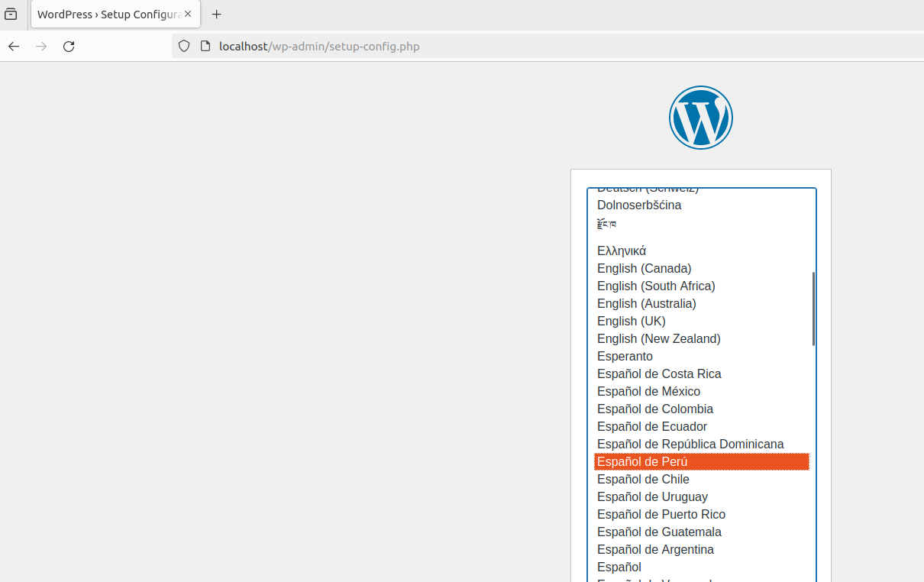Select plain Español language option

click(701, 567)
